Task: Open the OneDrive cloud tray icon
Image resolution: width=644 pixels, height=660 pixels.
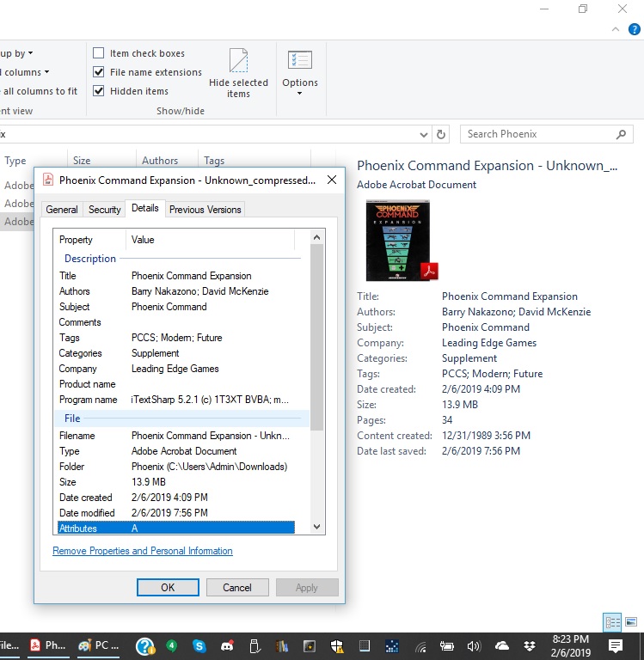Action: (501, 645)
